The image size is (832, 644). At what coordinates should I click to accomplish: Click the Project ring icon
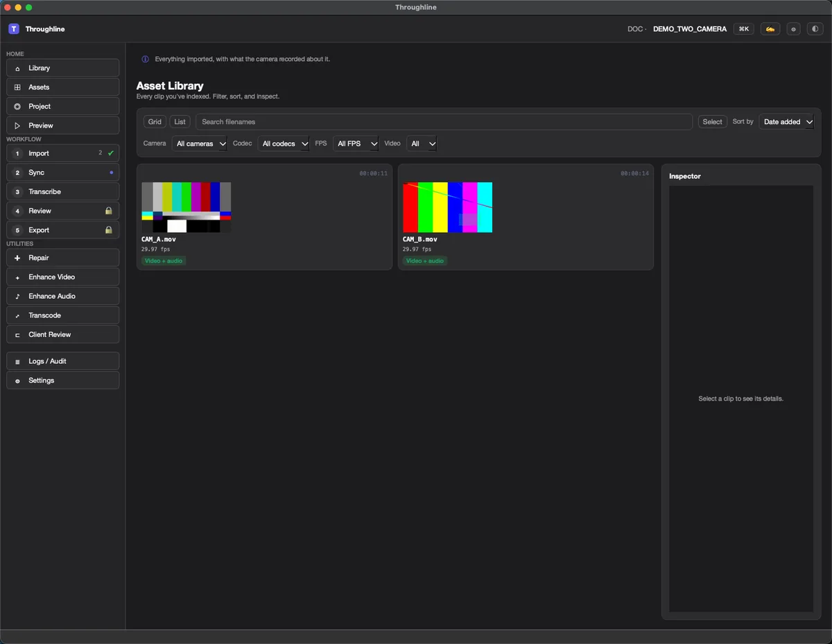[17, 107]
